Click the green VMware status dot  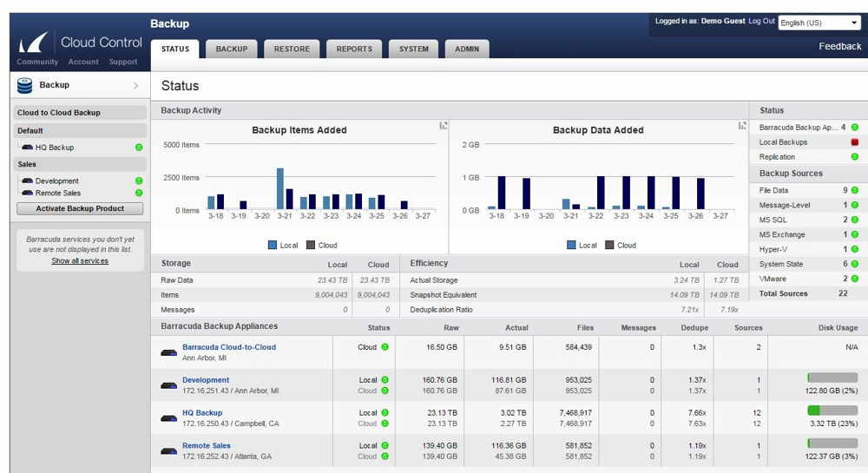855,279
